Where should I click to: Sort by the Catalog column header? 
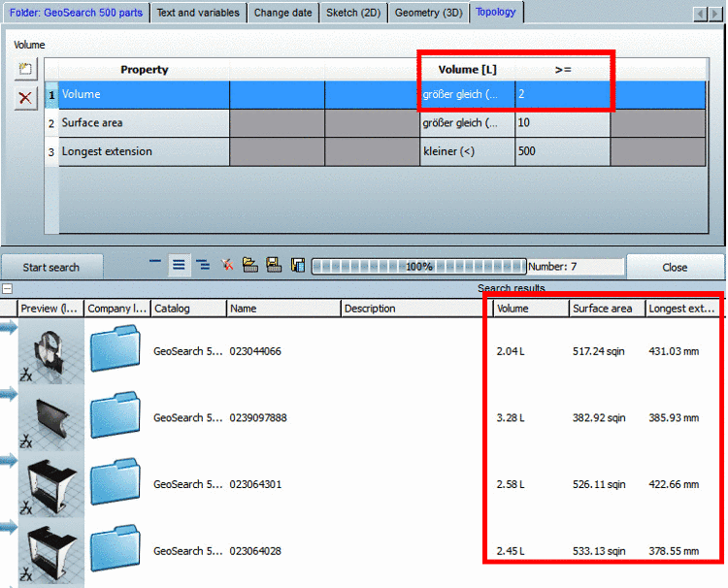click(188, 309)
